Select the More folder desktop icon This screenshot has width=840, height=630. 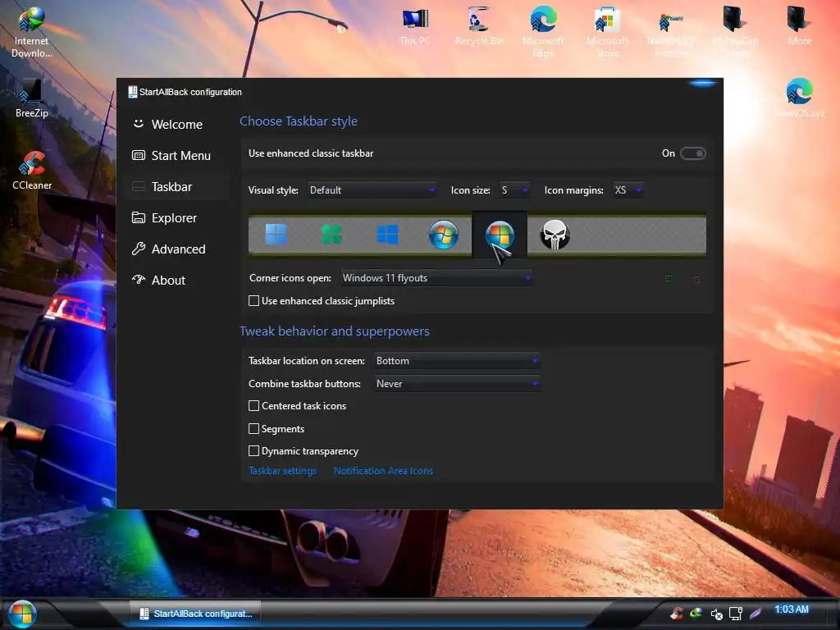[x=799, y=27]
